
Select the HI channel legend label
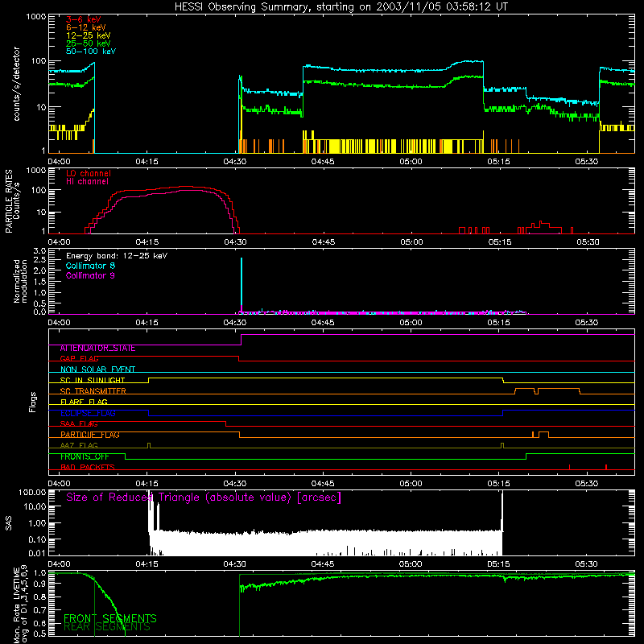coord(87,182)
